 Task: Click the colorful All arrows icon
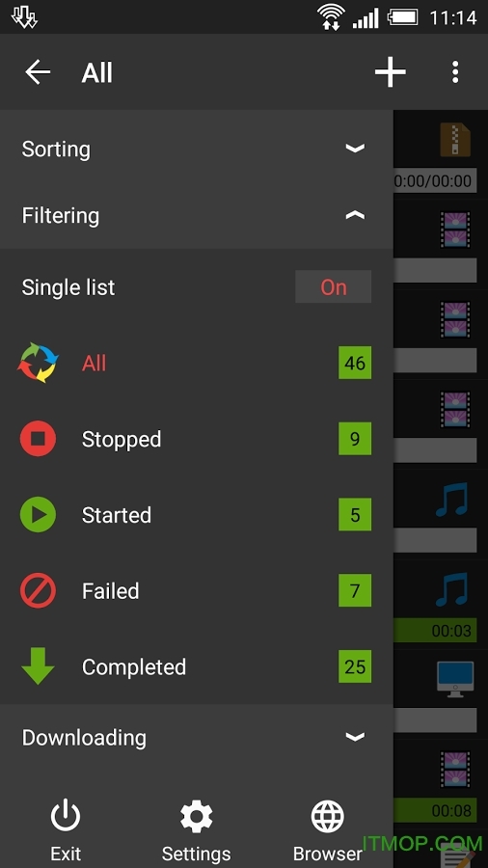click(38, 364)
